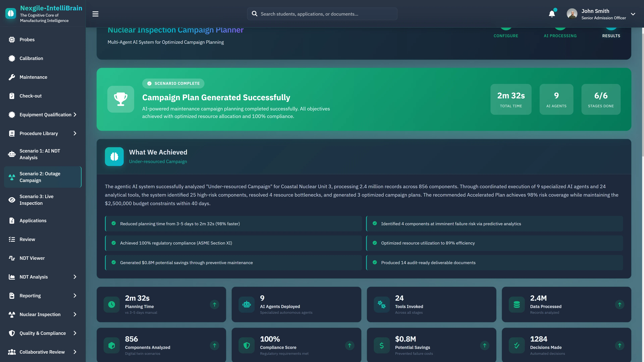Open the Review checklist icon
The width and height of the screenshot is (644, 362).
pos(12,239)
